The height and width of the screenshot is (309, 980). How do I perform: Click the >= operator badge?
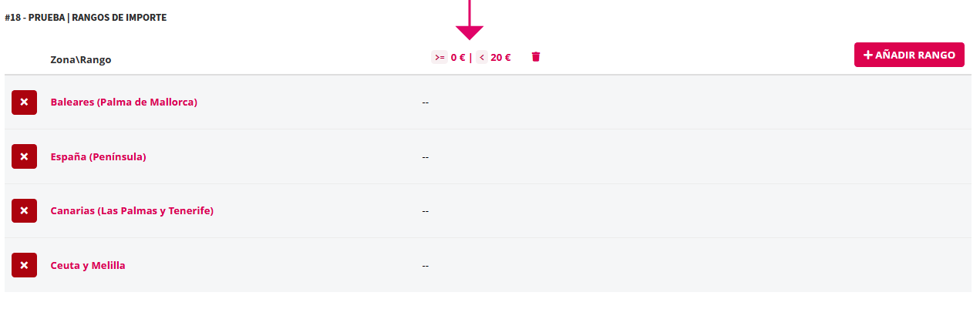coord(439,57)
